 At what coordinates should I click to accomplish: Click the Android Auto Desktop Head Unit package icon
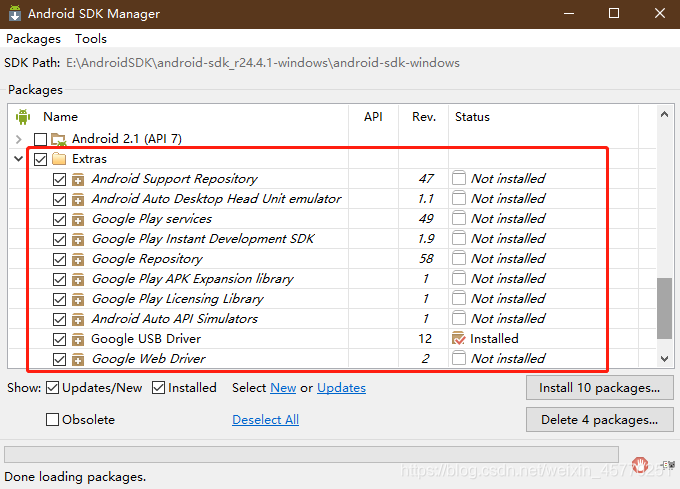78,199
